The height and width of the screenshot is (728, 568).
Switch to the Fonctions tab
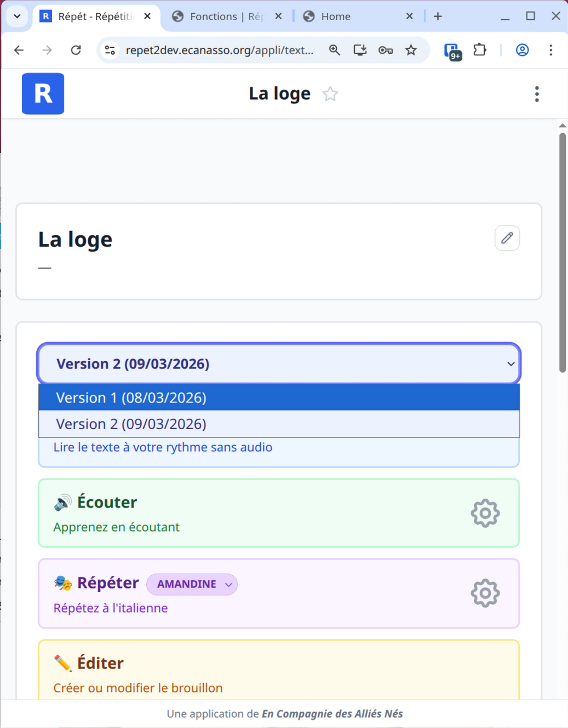pos(227,16)
